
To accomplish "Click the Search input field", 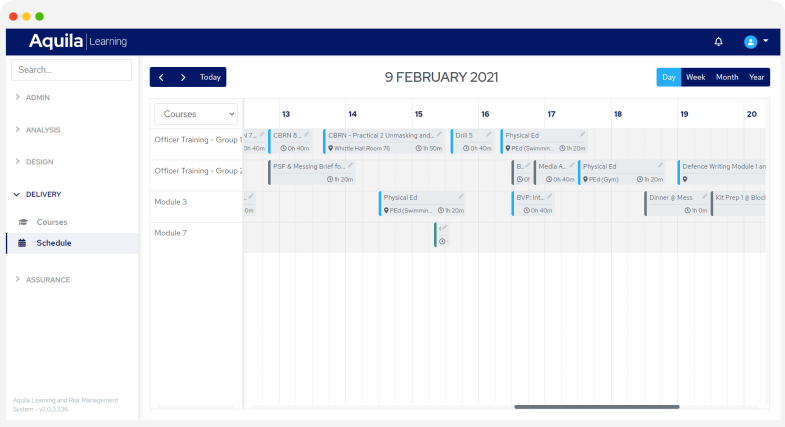I will 71,70.
